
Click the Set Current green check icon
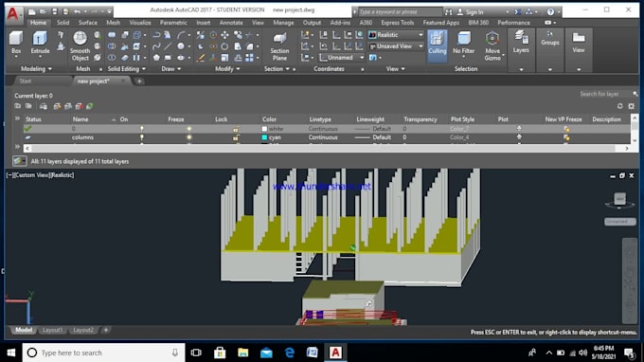(90, 106)
